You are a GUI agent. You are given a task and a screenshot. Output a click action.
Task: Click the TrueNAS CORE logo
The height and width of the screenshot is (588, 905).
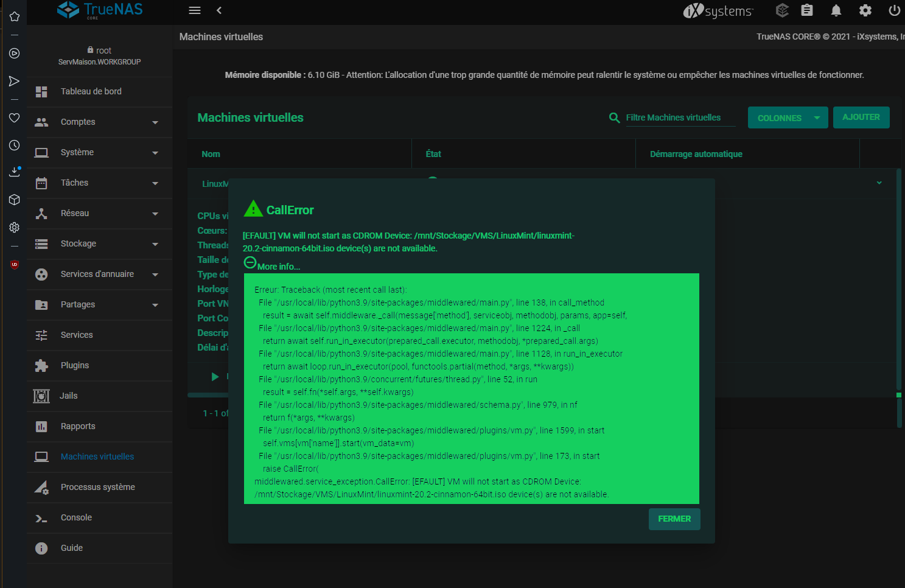tap(100, 10)
